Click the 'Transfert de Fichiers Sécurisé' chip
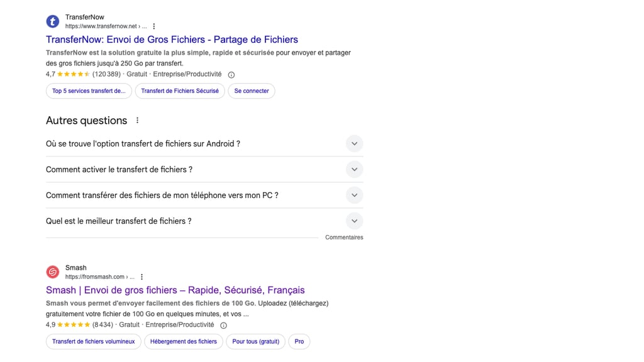The image size is (644, 362). pos(180,91)
